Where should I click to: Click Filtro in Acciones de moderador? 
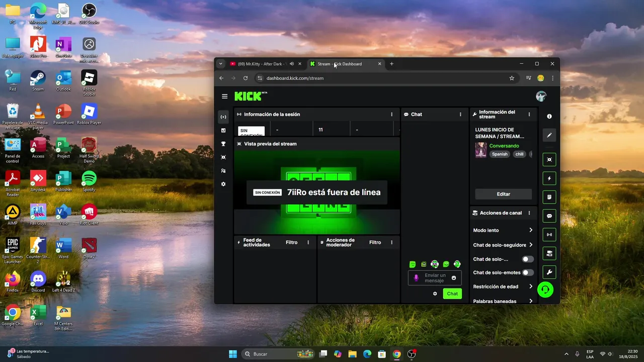pyautogui.click(x=375, y=242)
